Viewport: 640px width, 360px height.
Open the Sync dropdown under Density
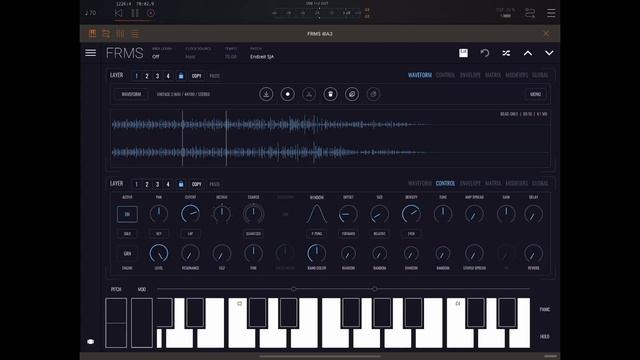(x=411, y=234)
